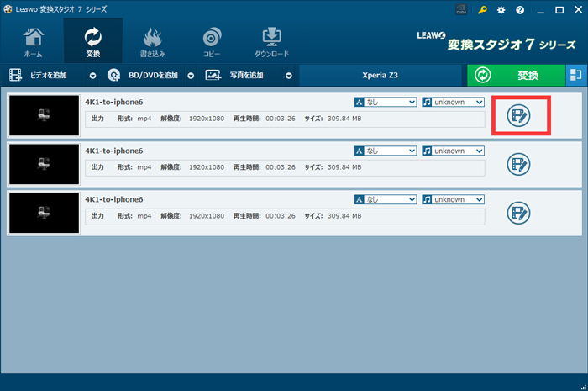Switch to the 書き込み burn tab
The width and height of the screenshot is (588, 391).
153,42
